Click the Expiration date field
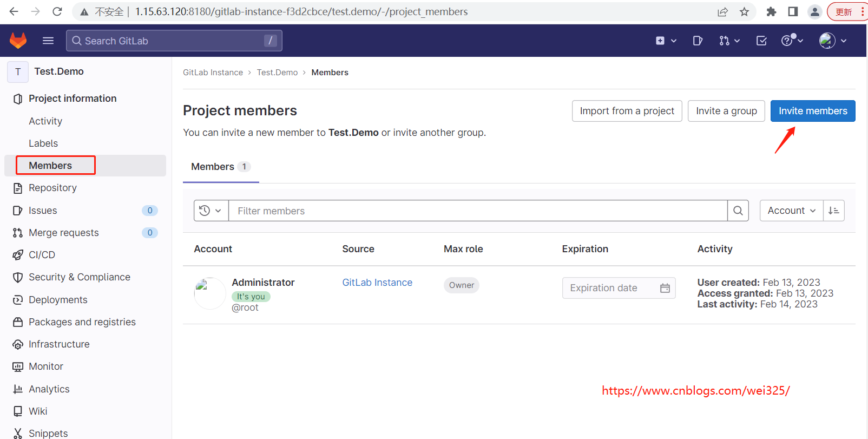 (x=619, y=288)
